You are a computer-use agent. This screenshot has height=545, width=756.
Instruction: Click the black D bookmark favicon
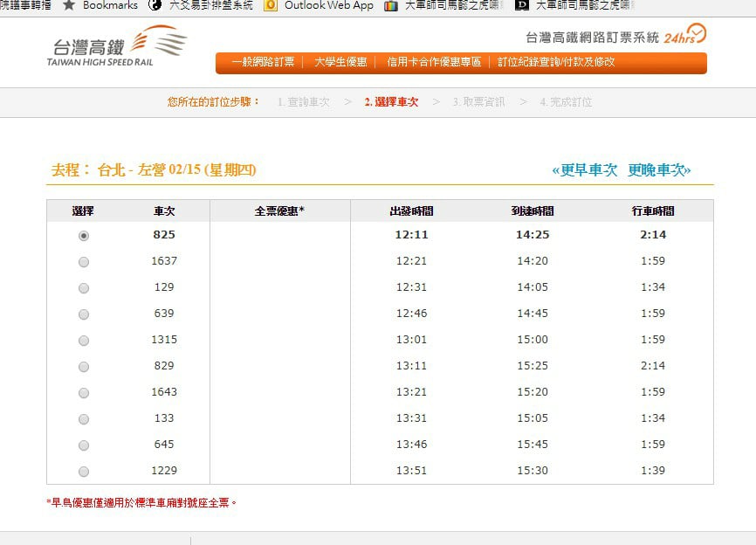(522, 5)
